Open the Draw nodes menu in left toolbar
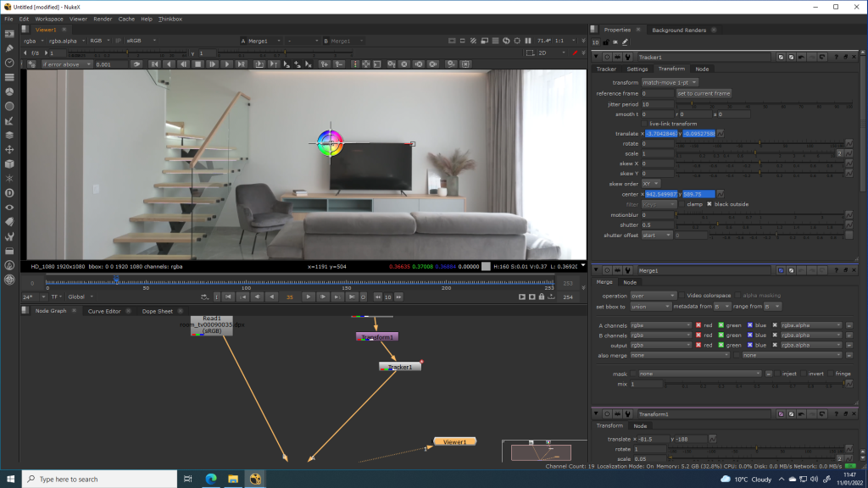Screen dimensions: 868x488 pos(9,47)
